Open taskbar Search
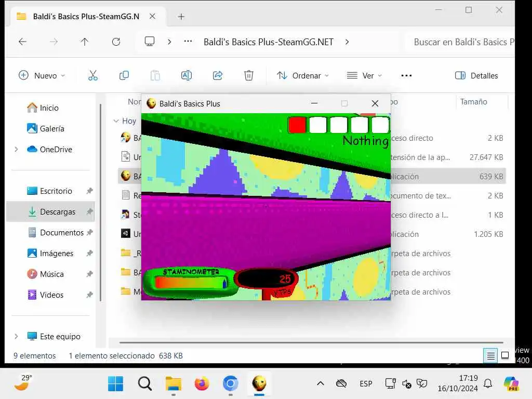The height and width of the screenshot is (399, 532). 144,384
